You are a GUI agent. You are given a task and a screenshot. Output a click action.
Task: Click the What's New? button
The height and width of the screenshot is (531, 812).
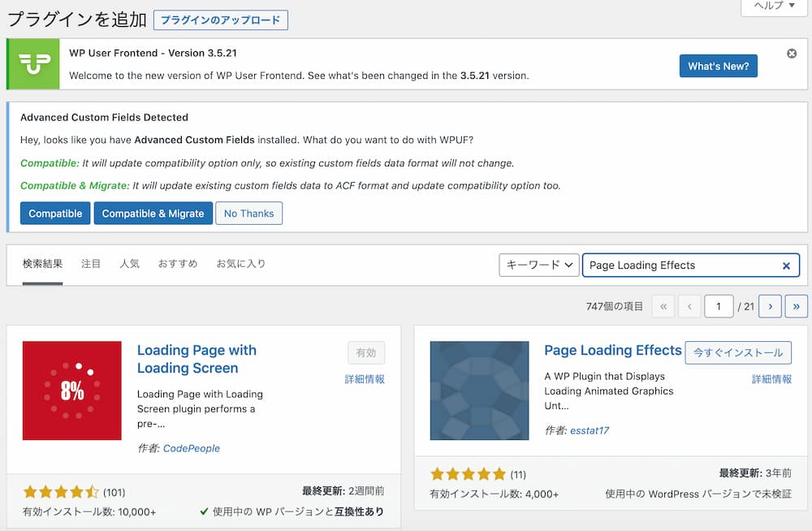pyautogui.click(x=718, y=67)
